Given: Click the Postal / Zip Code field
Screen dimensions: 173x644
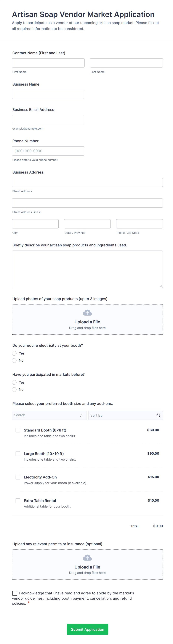Looking at the screenshot, I should click(139, 223).
